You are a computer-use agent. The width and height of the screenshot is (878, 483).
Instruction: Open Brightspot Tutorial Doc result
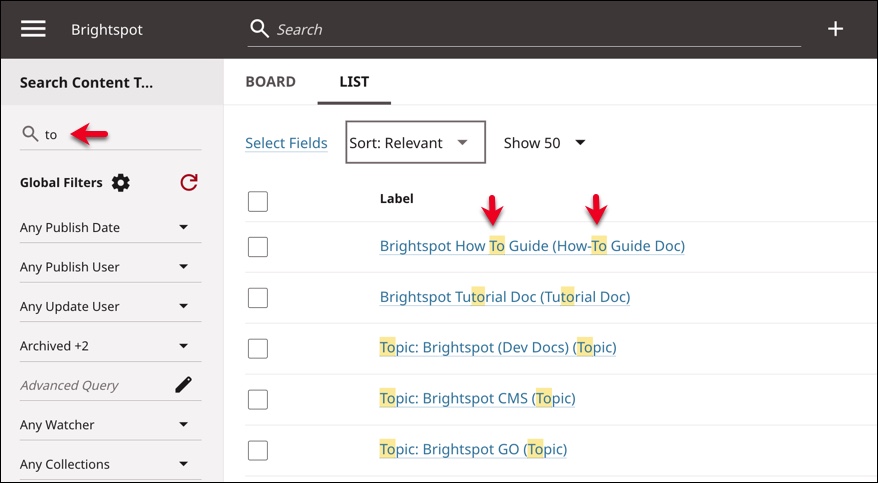505,297
